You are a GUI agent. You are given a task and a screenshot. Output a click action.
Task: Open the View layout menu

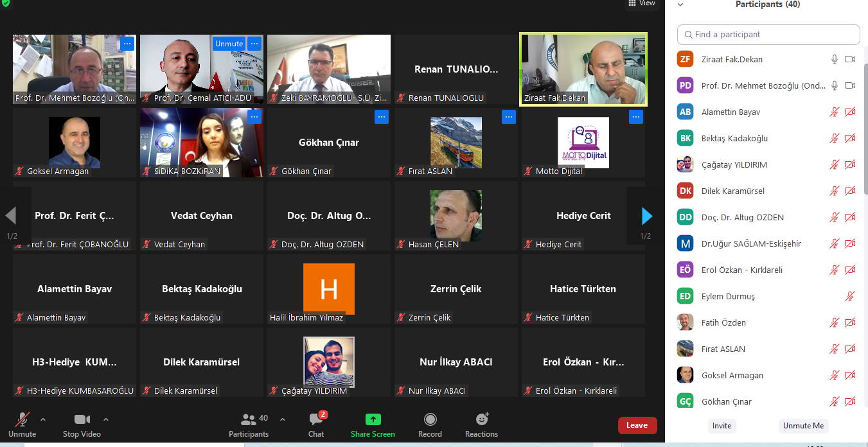coord(641,3)
